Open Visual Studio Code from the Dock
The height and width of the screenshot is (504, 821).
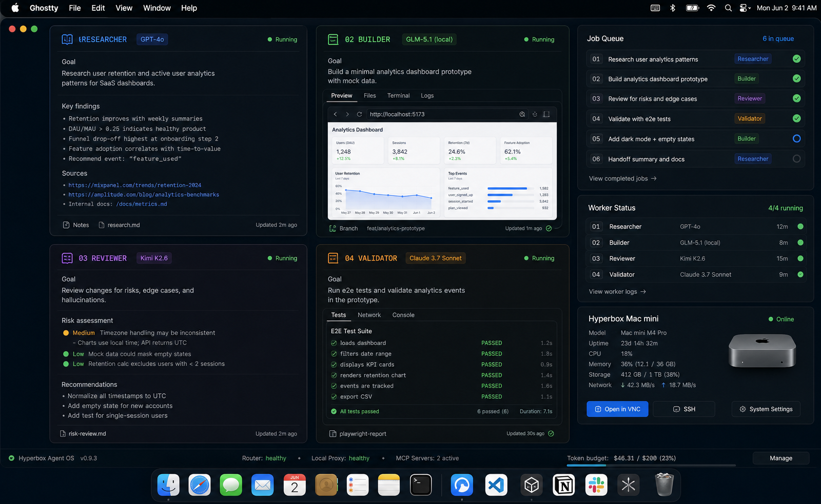(x=496, y=485)
